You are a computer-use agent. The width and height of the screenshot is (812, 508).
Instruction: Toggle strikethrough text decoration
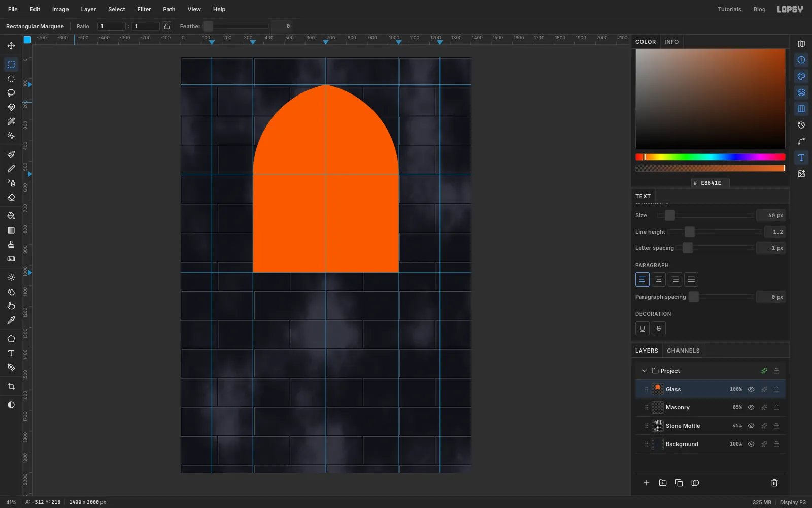point(659,328)
